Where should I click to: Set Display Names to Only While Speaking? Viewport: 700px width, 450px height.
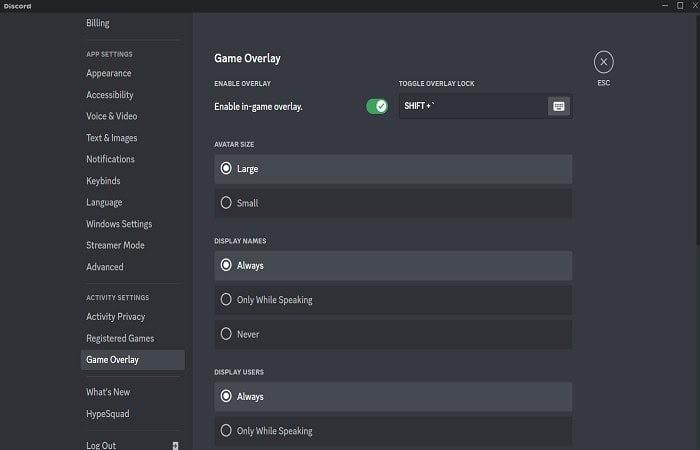pyautogui.click(x=393, y=300)
